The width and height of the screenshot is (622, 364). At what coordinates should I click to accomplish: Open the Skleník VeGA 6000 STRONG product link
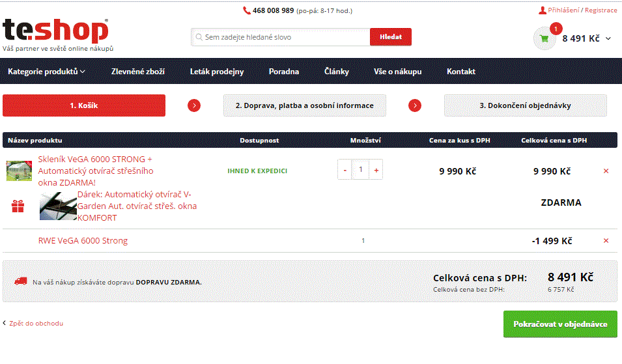click(x=96, y=171)
